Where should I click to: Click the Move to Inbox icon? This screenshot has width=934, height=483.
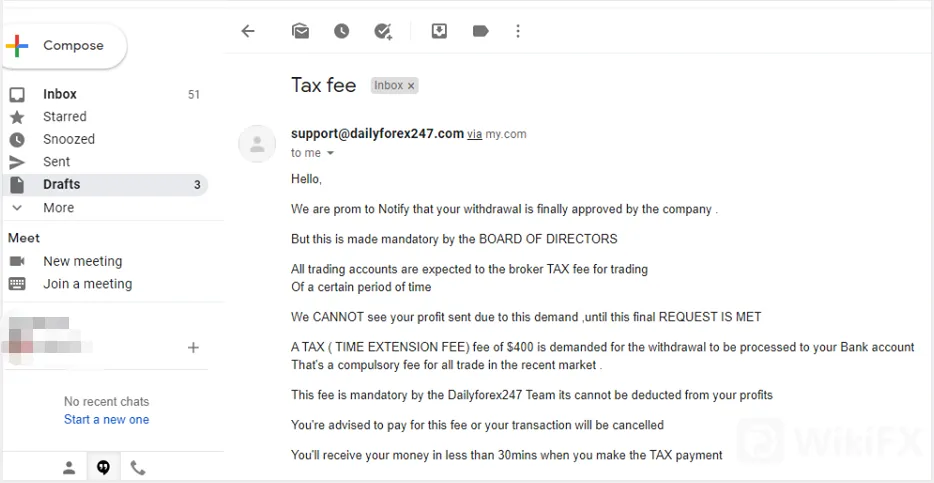(439, 31)
